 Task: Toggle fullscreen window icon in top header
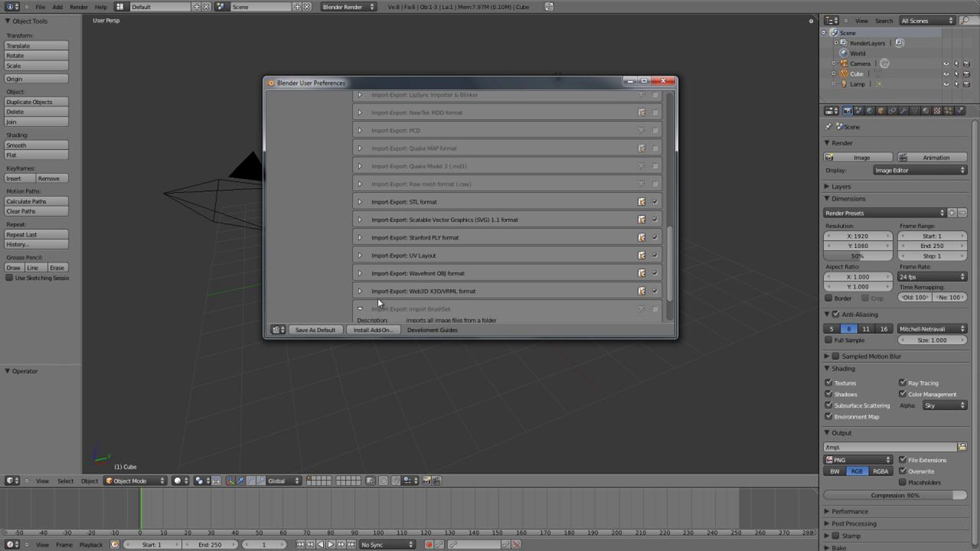(x=549, y=7)
